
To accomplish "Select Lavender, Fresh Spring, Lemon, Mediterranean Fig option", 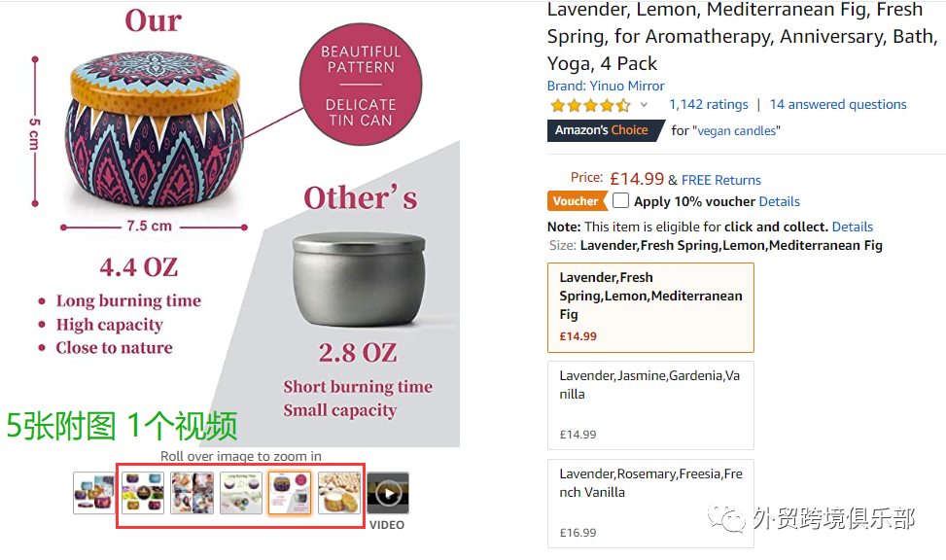I will coord(650,307).
